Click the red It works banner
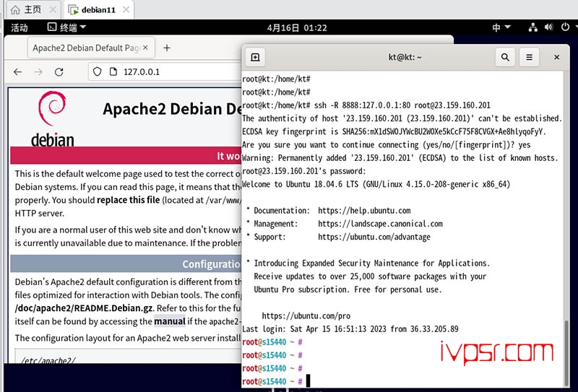Viewport: 578px width, 392px height. (x=126, y=155)
